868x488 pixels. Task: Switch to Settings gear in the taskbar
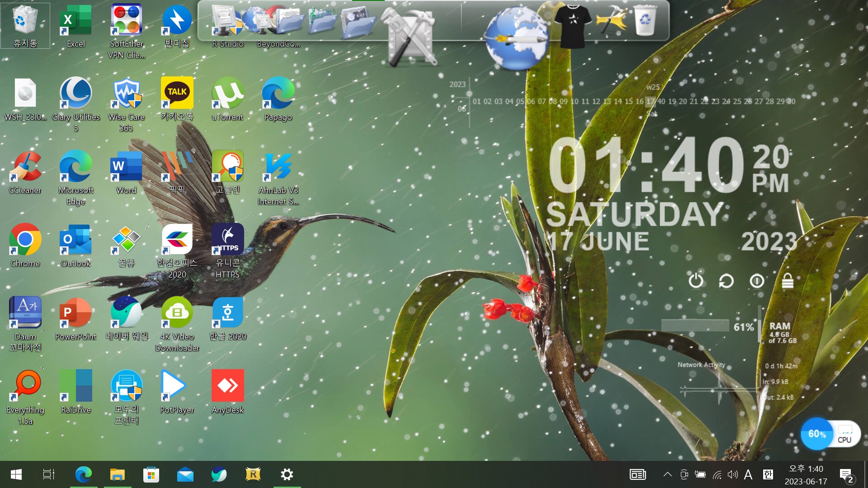pyautogui.click(x=287, y=474)
